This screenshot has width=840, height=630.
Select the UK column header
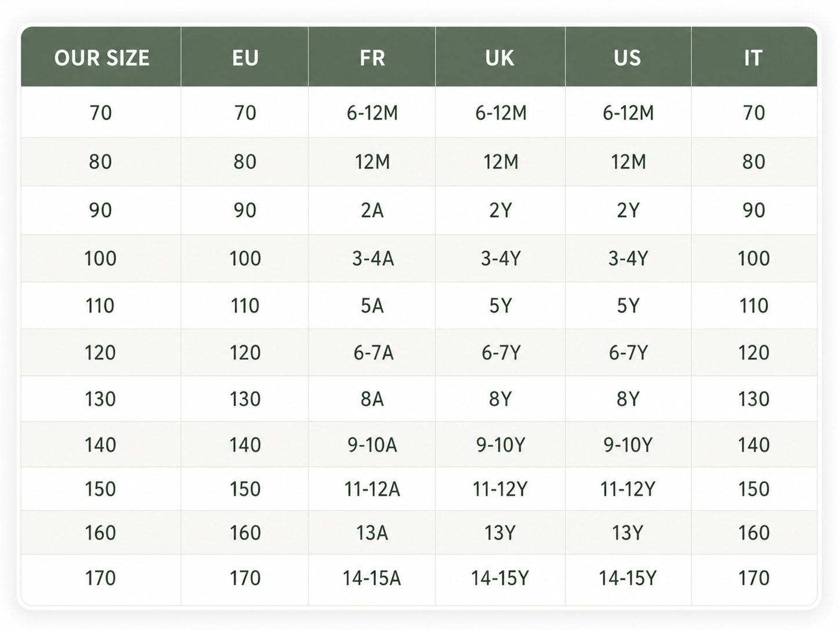499,57
